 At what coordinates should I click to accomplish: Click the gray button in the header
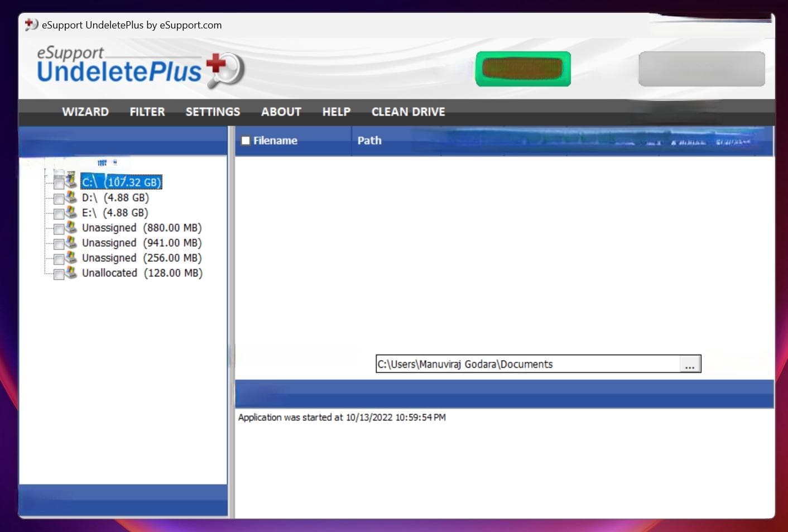click(x=701, y=69)
